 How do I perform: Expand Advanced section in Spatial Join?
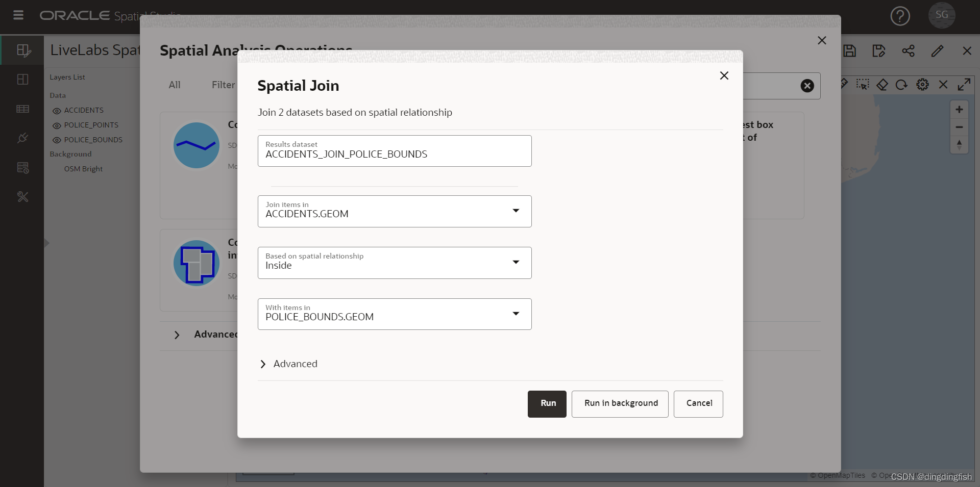coord(288,364)
